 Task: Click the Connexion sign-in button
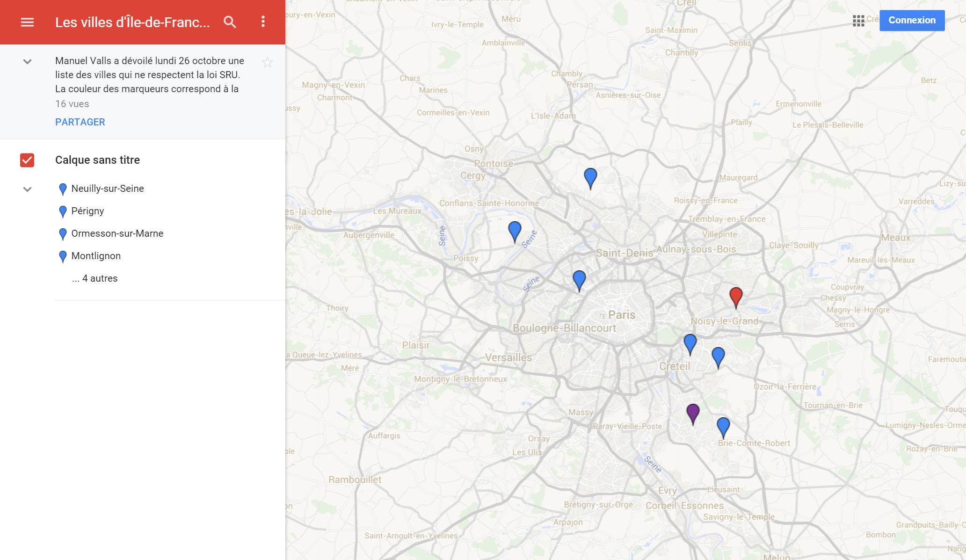[911, 21]
